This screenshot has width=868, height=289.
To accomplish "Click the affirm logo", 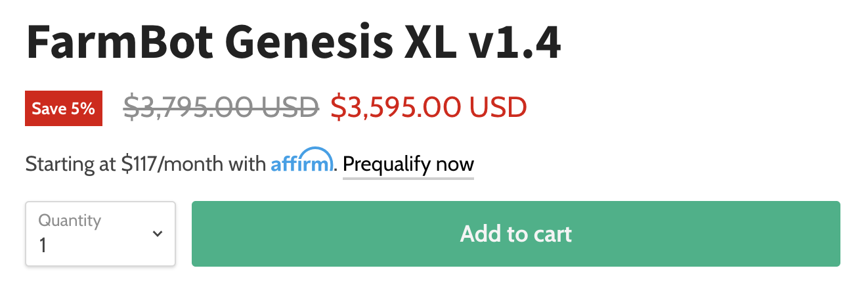I will pyautogui.click(x=303, y=160).
